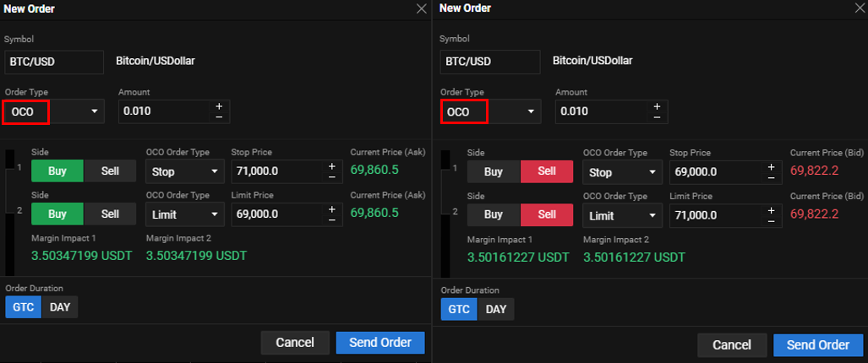Click the BTC/USD symbol field in Sell dialog

pos(490,62)
